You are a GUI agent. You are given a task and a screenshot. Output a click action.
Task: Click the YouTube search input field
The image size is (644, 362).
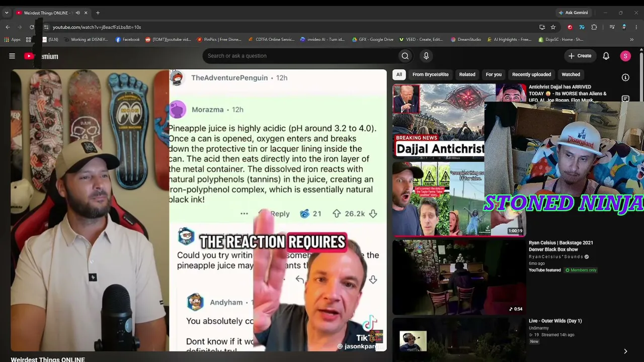click(x=299, y=56)
